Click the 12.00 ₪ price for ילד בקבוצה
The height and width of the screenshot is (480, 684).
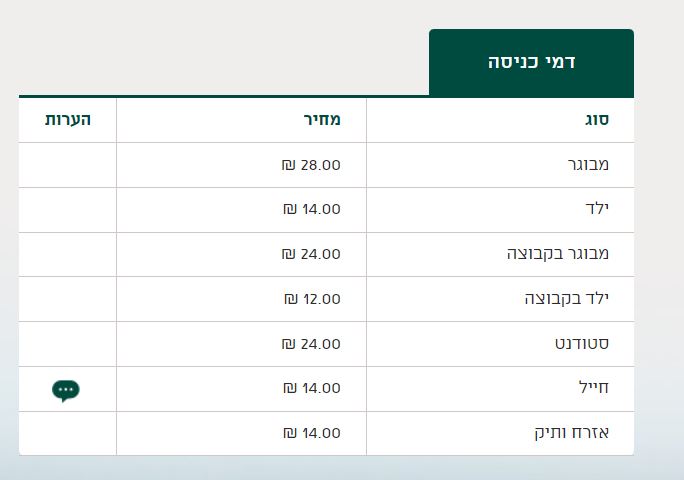click(x=312, y=299)
